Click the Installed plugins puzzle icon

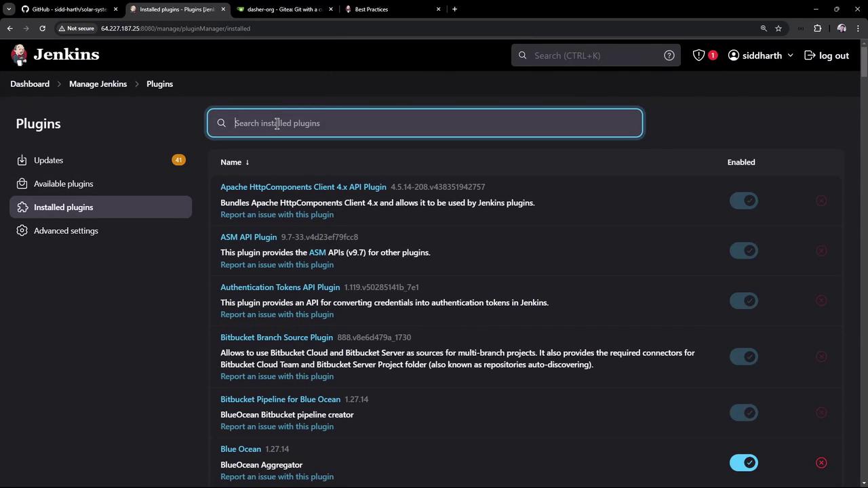click(22, 207)
